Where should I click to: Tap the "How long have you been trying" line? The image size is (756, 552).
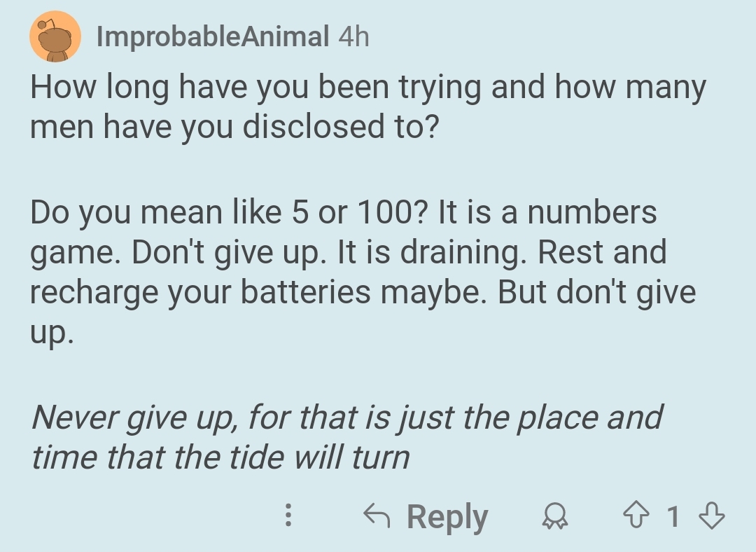(x=367, y=88)
